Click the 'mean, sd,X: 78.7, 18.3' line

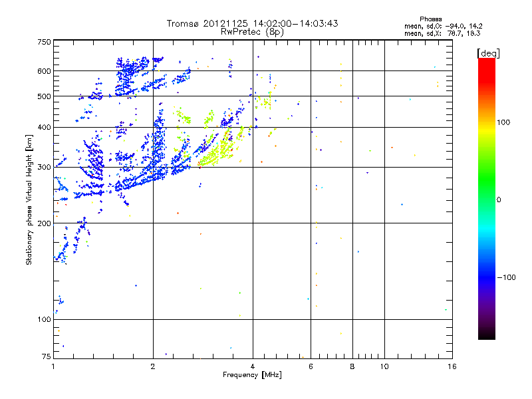point(442,33)
